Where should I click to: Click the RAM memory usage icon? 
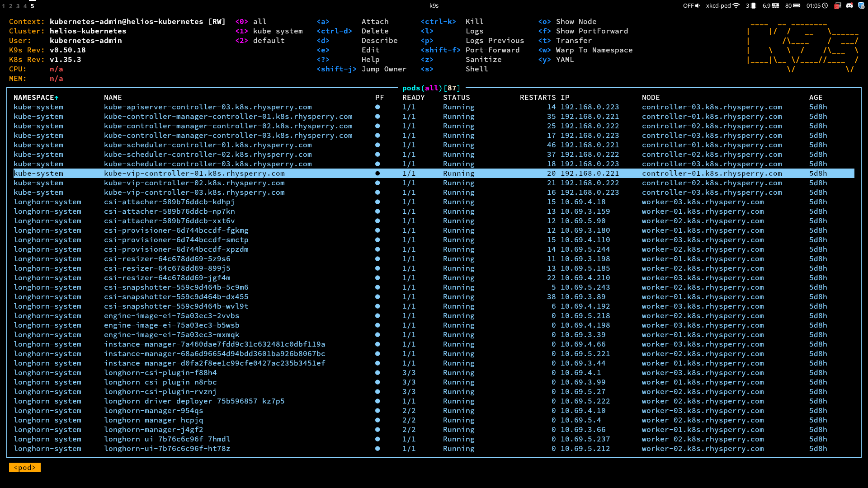[x=776, y=6]
